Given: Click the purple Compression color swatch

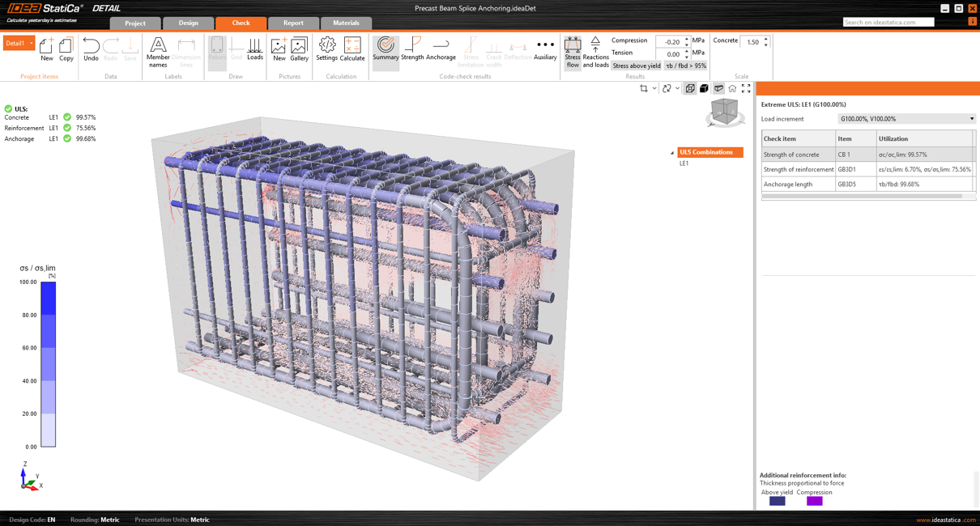Looking at the screenshot, I should click(x=814, y=501).
